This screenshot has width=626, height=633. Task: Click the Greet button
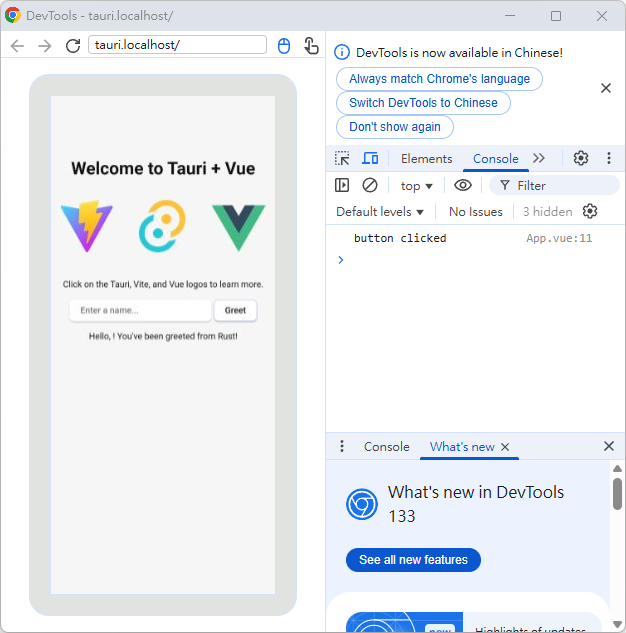(x=235, y=310)
